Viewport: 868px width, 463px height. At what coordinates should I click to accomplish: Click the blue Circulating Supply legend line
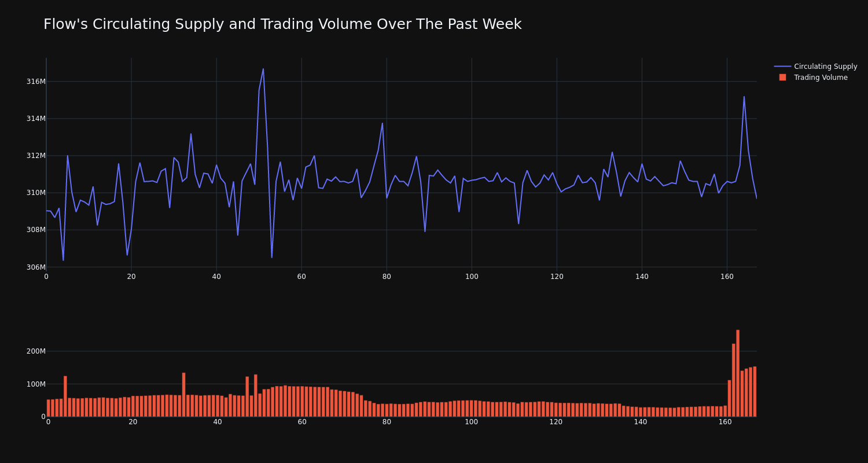782,67
